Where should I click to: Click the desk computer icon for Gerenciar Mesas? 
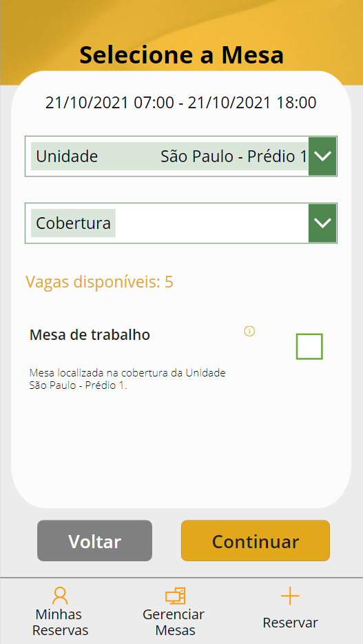click(x=176, y=596)
